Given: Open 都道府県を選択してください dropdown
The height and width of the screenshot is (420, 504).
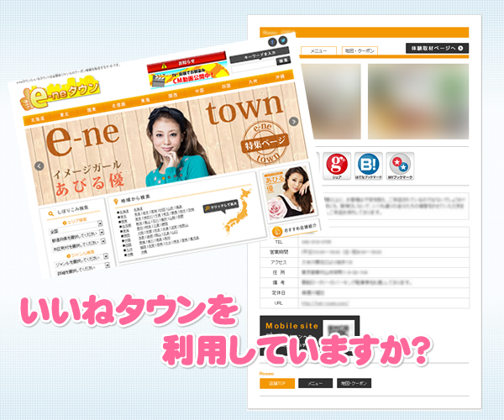Looking at the screenshot, I should click(x=78, y=236).
